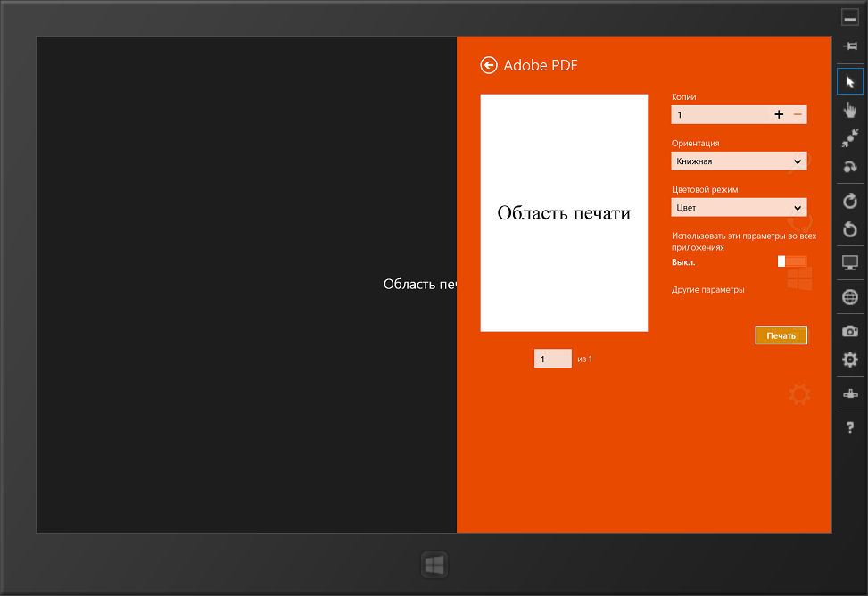Click the 'Ориентация' label

pyautogui.click(x=695, y=143)
